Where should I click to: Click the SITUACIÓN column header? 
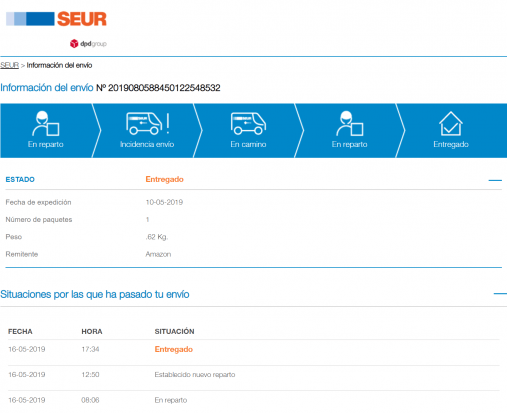coord(175,331)
